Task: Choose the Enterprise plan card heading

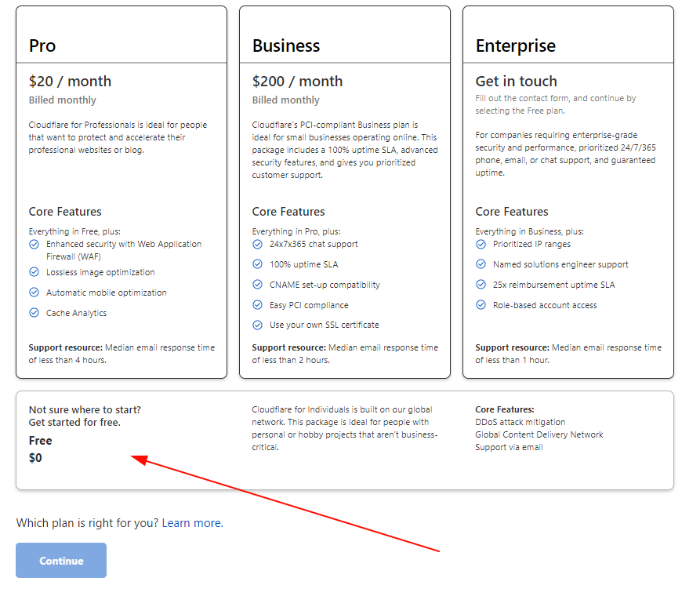Action: [515, 45]
